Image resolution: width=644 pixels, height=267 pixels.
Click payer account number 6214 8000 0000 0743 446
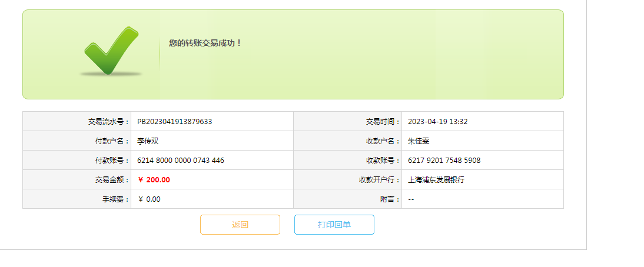point(181,161)
